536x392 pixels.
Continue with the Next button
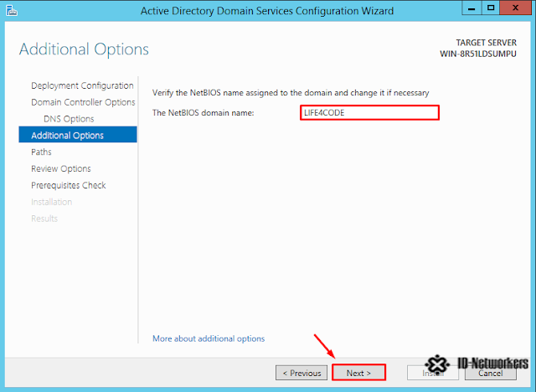(358, 373)
